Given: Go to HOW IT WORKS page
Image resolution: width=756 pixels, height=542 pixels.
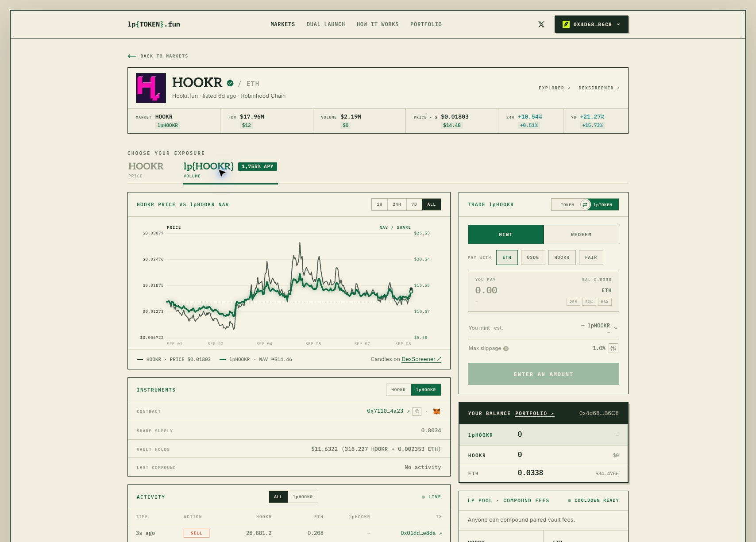Looking at the screenshot, I should [378, 24].
